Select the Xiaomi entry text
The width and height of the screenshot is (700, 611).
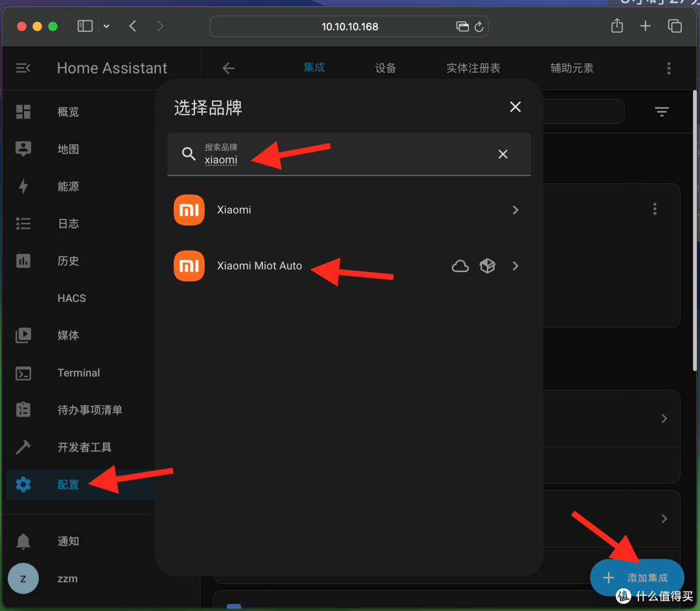[234, 210]
